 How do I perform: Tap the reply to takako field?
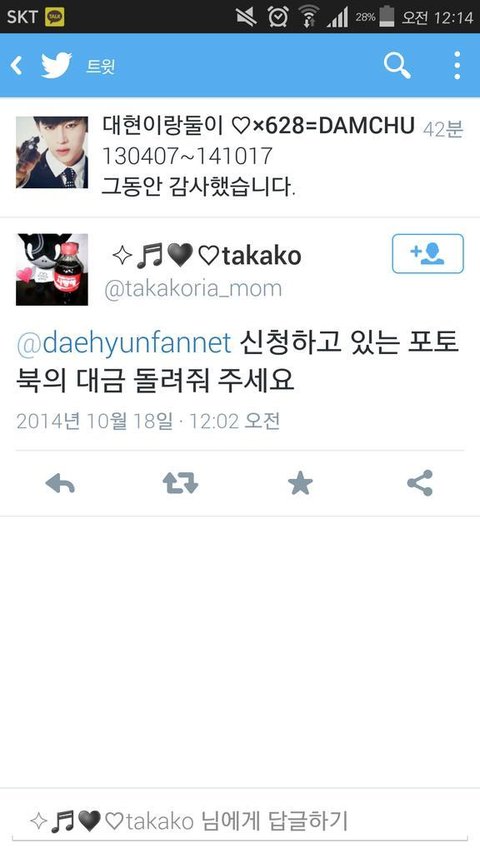click(240, 821)
